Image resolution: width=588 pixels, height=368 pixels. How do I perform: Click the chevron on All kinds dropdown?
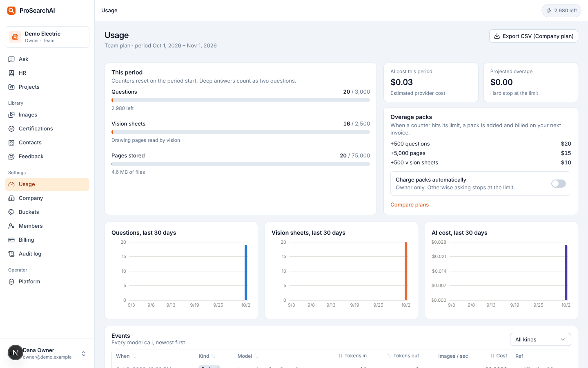point(563,339)
